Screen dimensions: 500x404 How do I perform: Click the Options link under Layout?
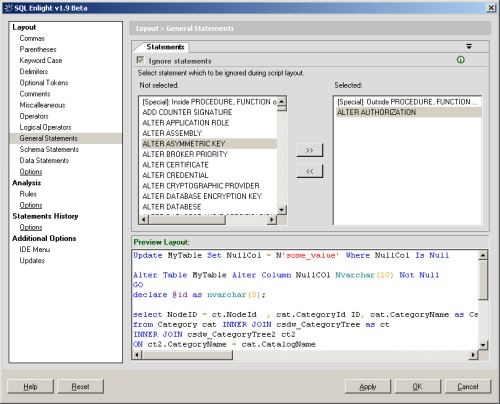click(31, 172)
